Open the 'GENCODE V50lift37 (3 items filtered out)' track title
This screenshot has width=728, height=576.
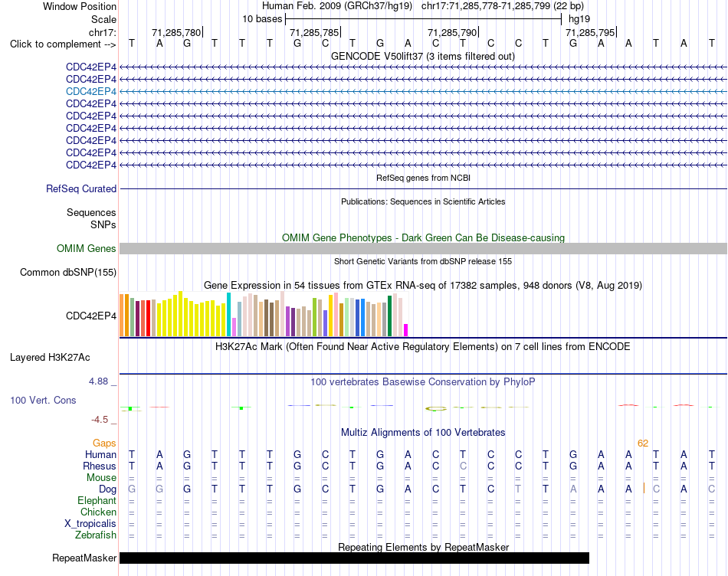click(x=423, y=56)
